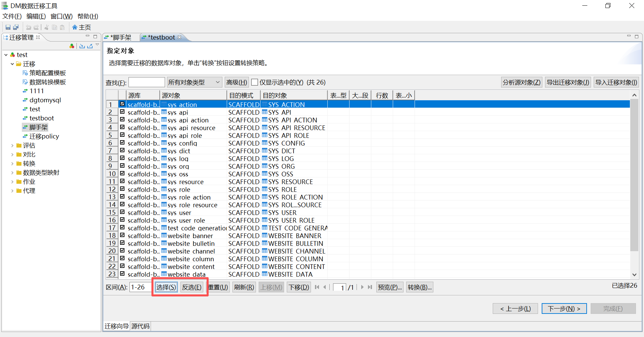The height and width of the screenshot is (337, 644).
Task: Minimize the editor area panel
Action: 629,36
